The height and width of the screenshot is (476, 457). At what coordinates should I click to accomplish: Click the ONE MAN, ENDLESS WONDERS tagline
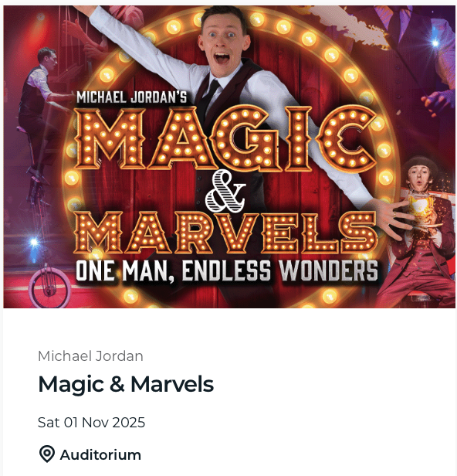(x=227, y=270)
